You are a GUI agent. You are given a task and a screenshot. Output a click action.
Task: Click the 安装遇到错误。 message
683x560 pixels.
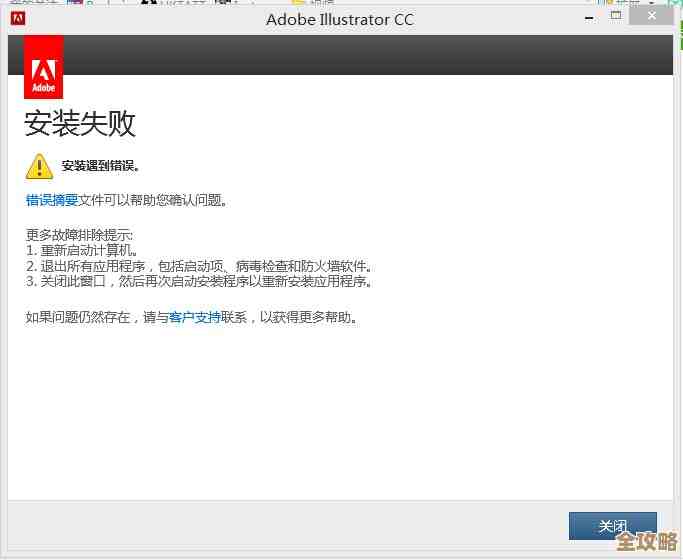(100, 166)
